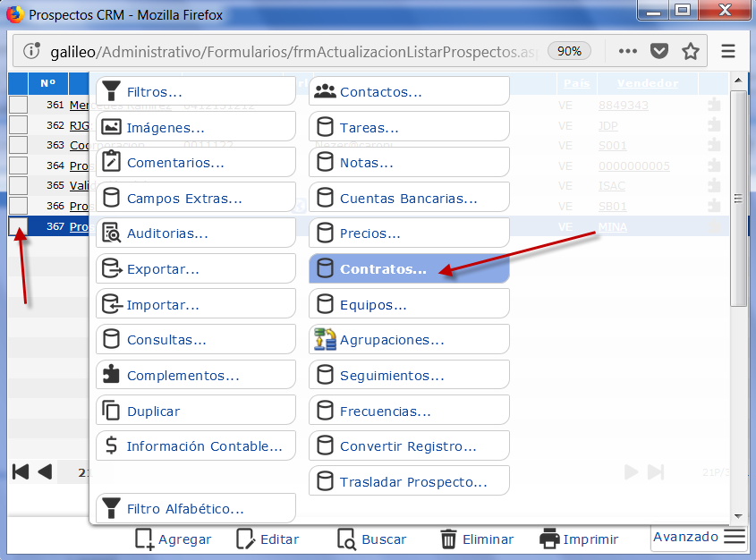Go to previous page of records
The image size is (756, 560).
(x=45, y=471)
